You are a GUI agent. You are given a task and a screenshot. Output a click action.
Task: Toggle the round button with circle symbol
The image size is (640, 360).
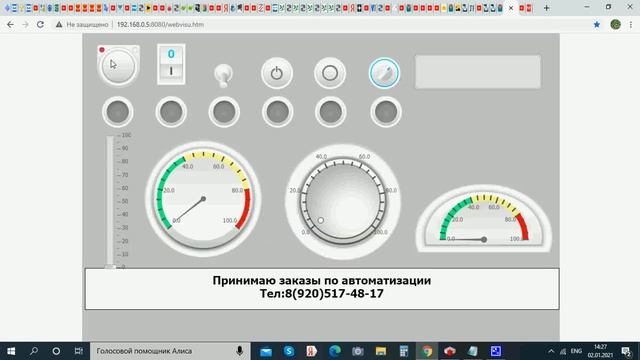330,73
